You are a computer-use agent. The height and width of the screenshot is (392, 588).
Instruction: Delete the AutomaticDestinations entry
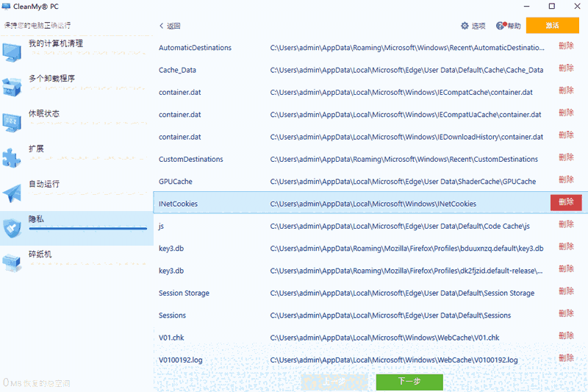[566, 46]
